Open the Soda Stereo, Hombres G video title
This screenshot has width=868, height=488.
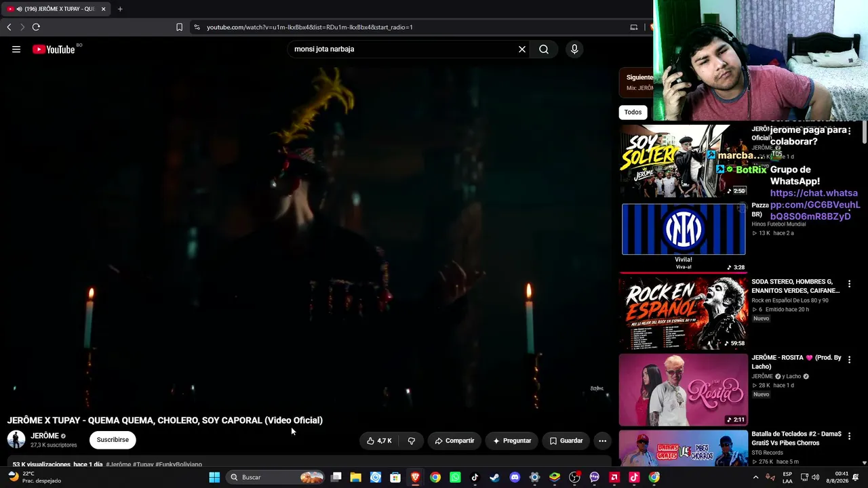795,286
